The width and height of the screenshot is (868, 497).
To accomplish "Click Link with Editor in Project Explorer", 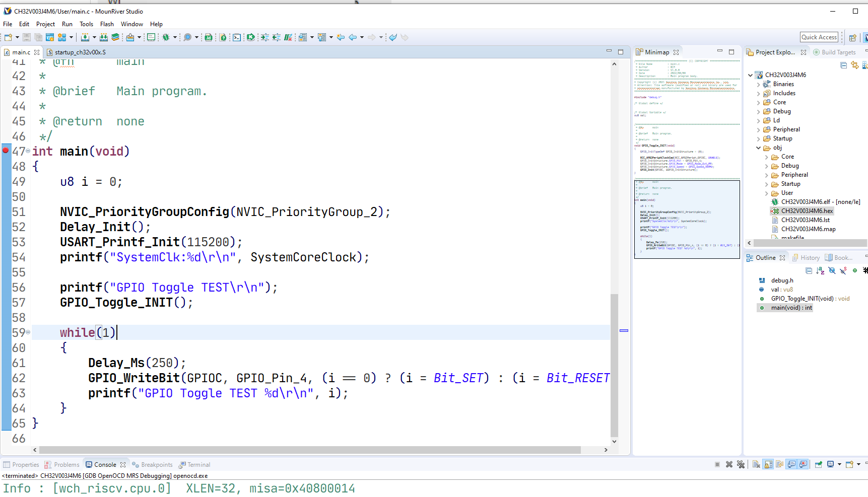I will (x=855, y=65).
